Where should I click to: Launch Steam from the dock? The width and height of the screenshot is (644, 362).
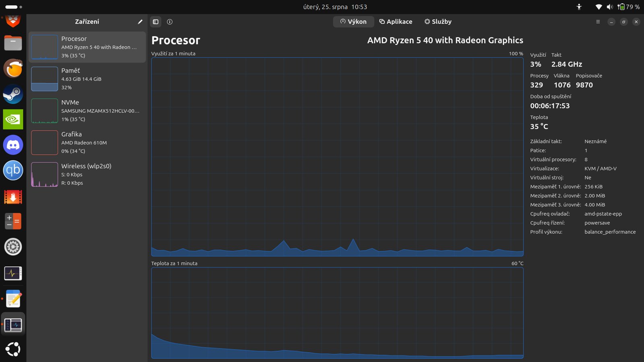[x=13, y=94]
